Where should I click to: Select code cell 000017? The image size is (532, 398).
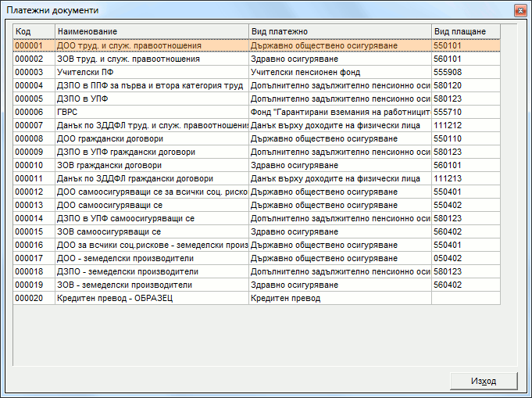34,258
